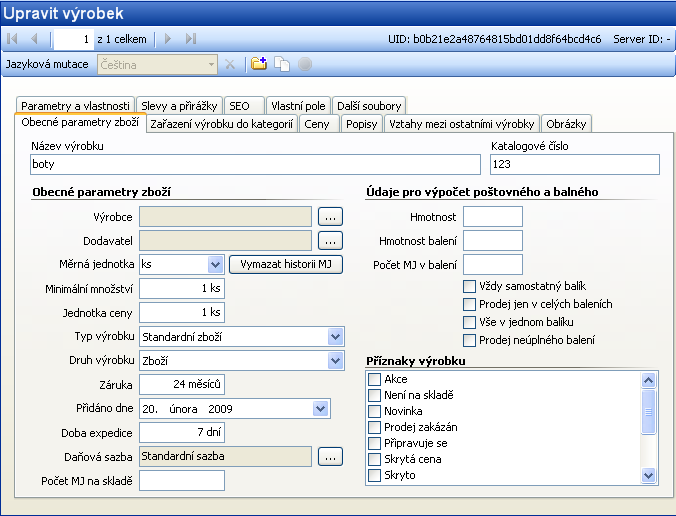This screenshot has height=516, width=676.
Task: Add new folder icon in toolbar
Action: (259, 64)
